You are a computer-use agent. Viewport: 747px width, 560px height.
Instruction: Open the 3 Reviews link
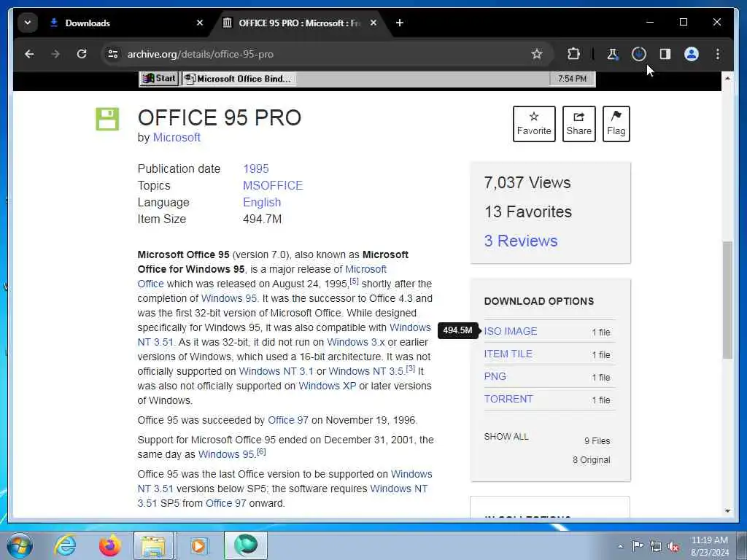point(521,241)
